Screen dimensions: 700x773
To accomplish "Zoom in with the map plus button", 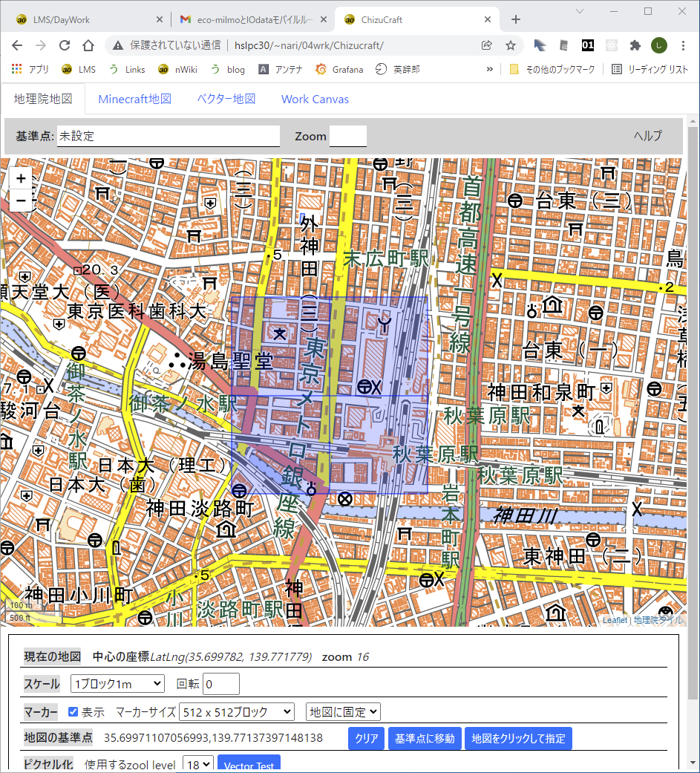I will point(21,179).
